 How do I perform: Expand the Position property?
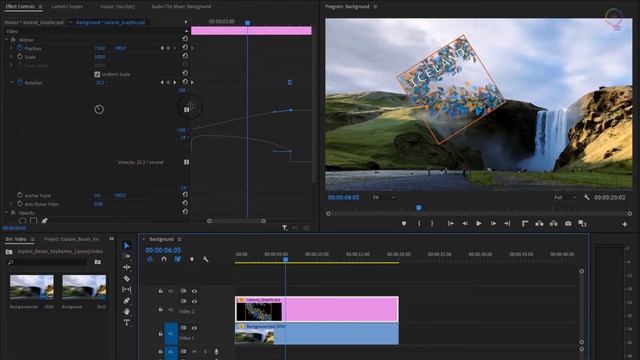(11, 48)
